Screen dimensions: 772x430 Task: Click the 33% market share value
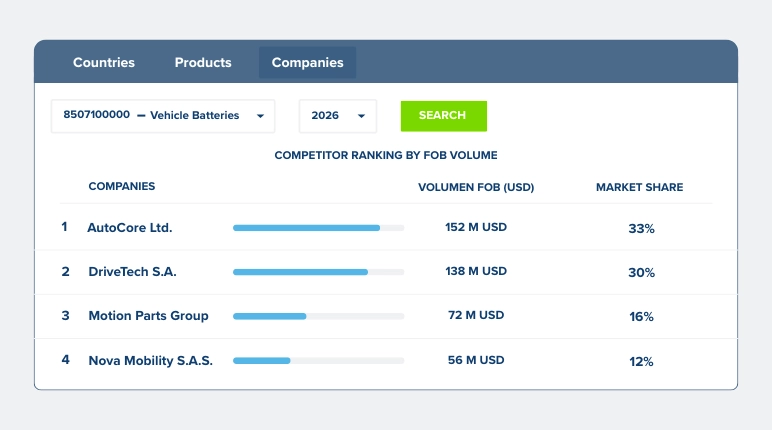pyautogui.click(x=642, y=229)
